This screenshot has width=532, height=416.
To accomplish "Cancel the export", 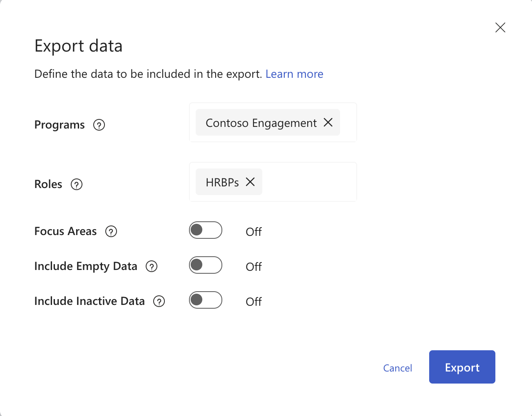I will point(398,368).
